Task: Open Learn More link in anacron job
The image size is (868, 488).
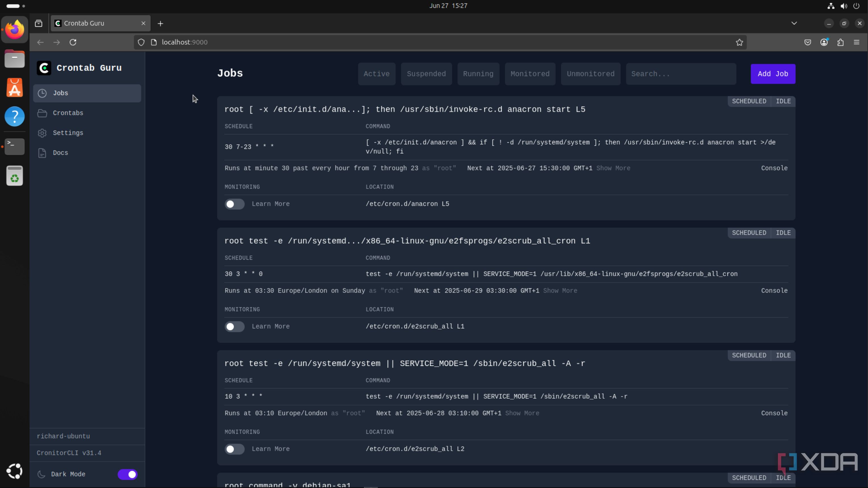Action: pyautogui.click(x=271, y=204)
